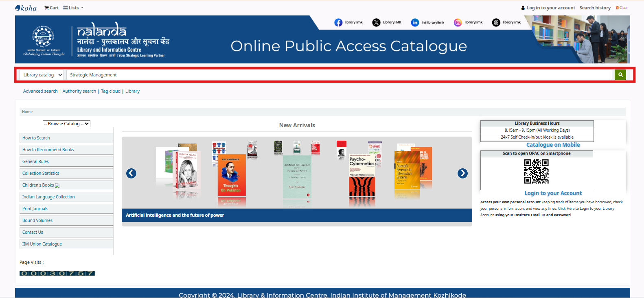
Task: Show previous New Arrivals with left arrow
Action: tap(131, 173)
